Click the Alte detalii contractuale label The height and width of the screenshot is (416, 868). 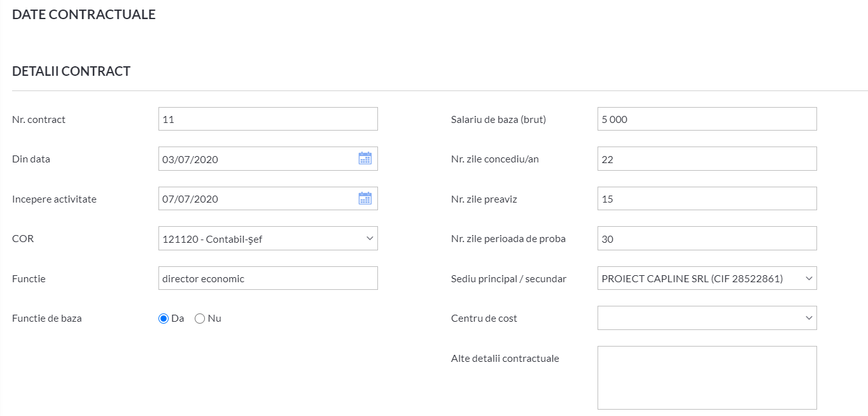pos(505,358)
